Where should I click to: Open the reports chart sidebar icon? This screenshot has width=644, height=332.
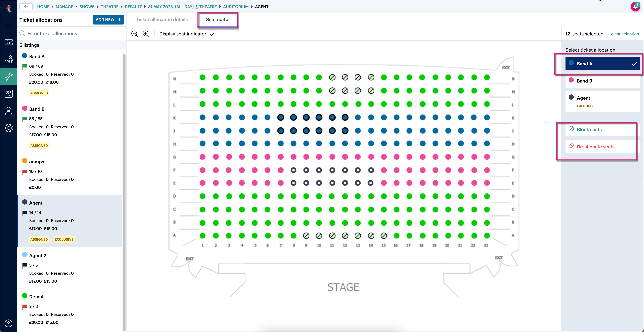click(8, 94)
